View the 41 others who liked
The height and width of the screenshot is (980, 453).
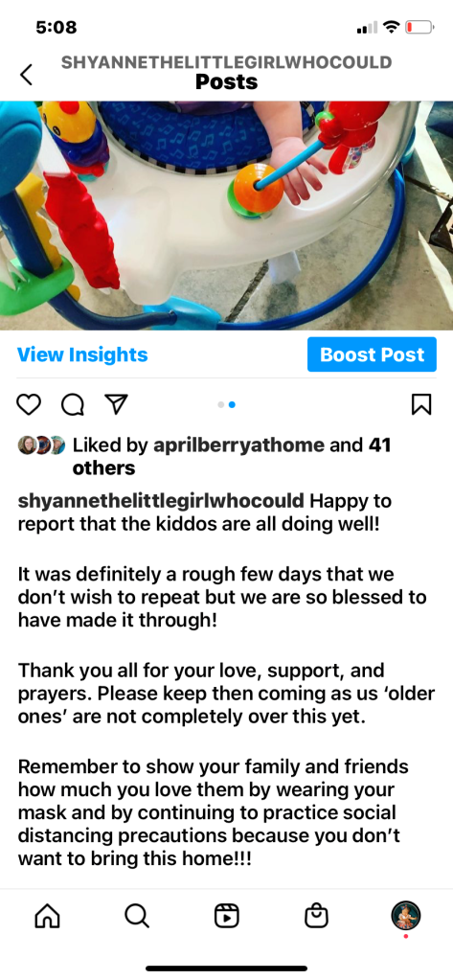232,457
